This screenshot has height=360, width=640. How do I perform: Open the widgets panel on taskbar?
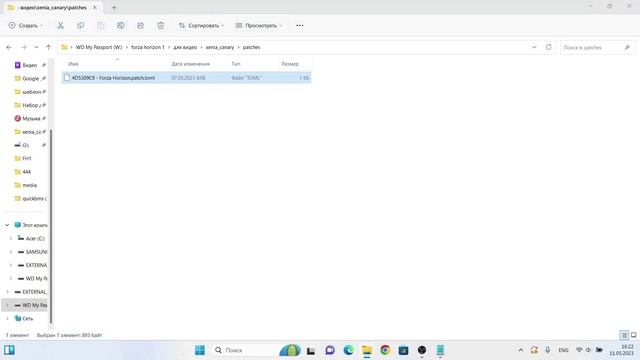click(x=9, y=350)
